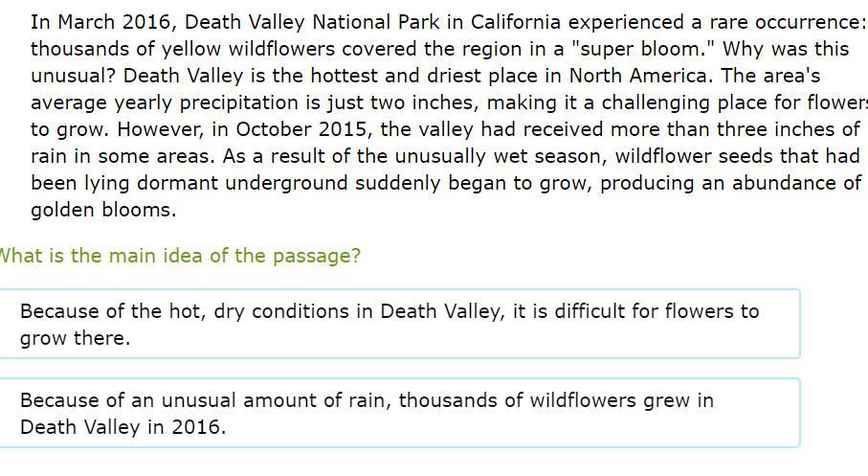The width and height of the screenshot is (868, 476).
Task: Click the question 'What is the main idea'
Action: 179,256
